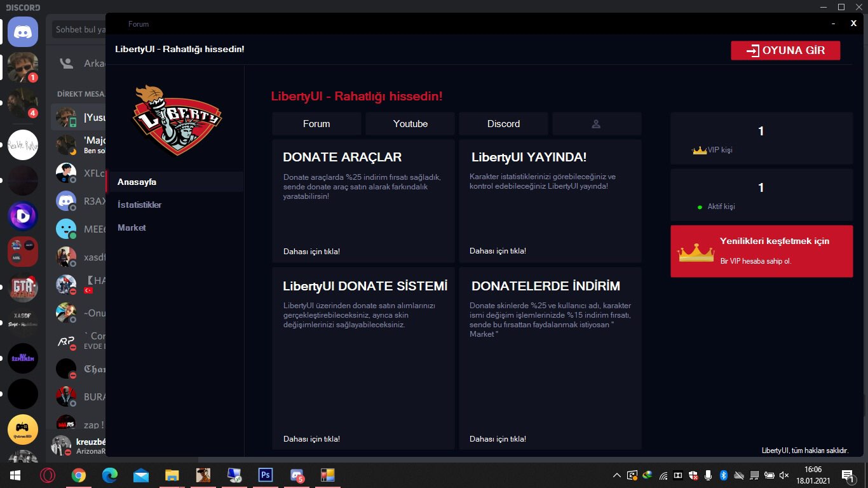The image size is (868, 488).
Task: Click the footer text 'LibertyUI, tüm hakları saklıdır.'
Action: pos(805,451)
